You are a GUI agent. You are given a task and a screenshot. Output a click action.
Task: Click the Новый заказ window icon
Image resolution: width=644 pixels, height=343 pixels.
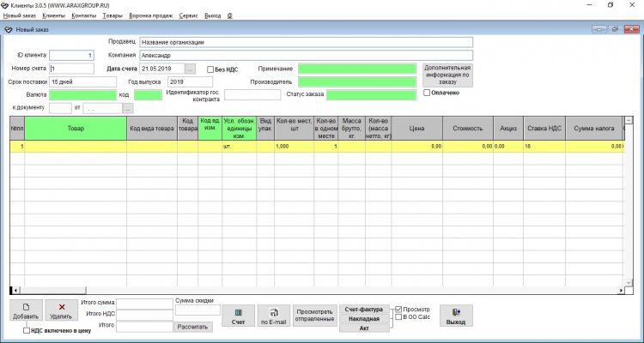(9, 29)
